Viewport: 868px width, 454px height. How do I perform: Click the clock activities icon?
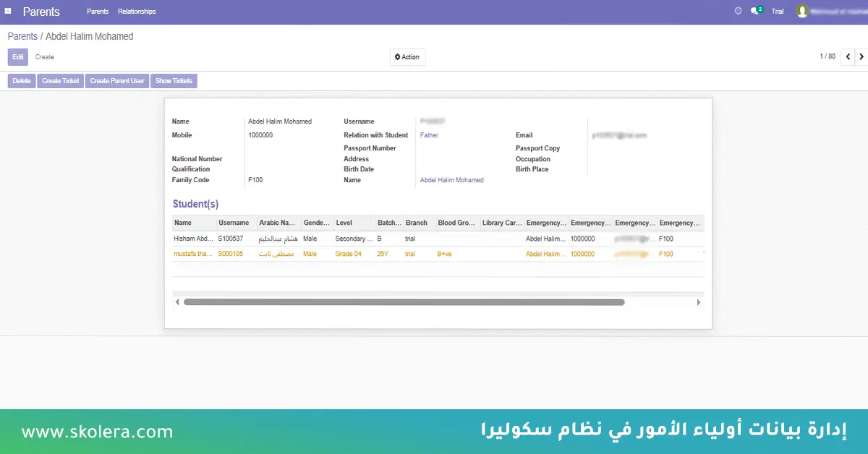pyautogui.click(x=738, y=12)
